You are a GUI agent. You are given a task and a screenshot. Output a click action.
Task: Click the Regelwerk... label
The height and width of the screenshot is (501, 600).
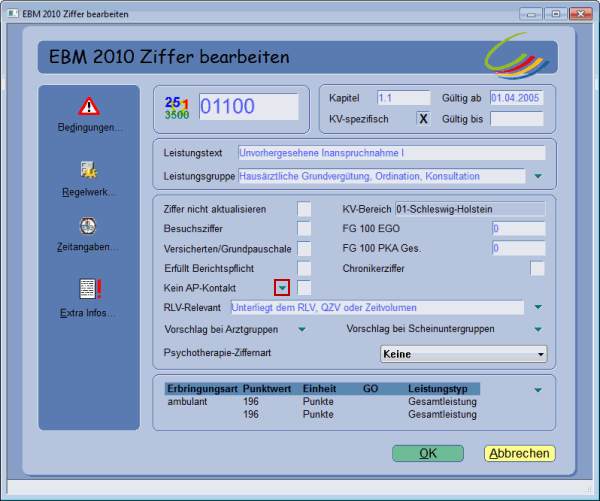(x=89, y=192)
